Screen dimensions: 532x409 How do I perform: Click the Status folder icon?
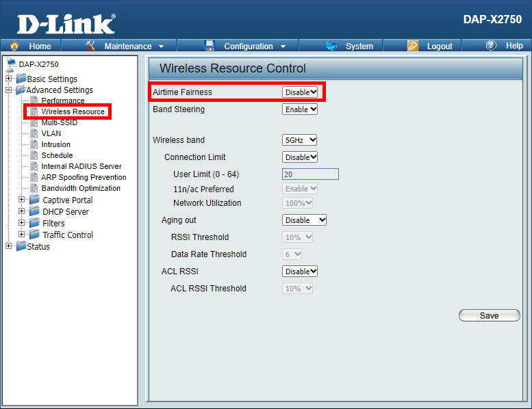(21, 246)
